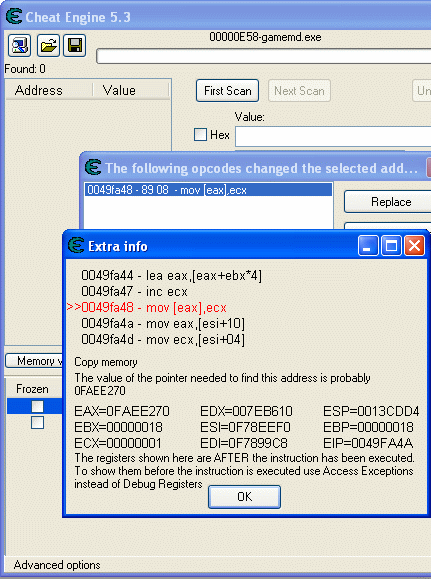
Task: Maximize the Extra info window
Action: point(391,246)
